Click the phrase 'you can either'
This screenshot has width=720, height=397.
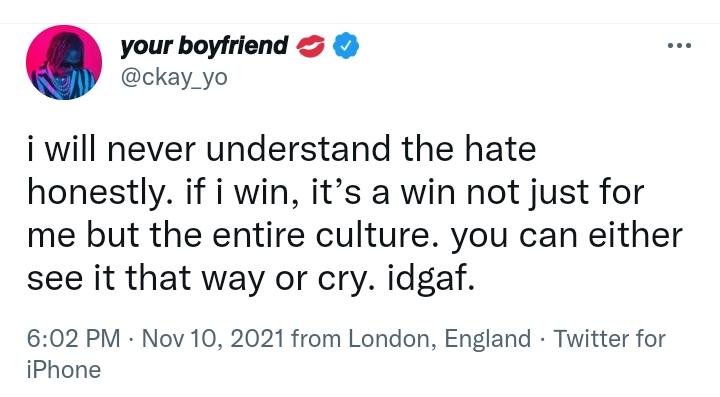[566, 236]
